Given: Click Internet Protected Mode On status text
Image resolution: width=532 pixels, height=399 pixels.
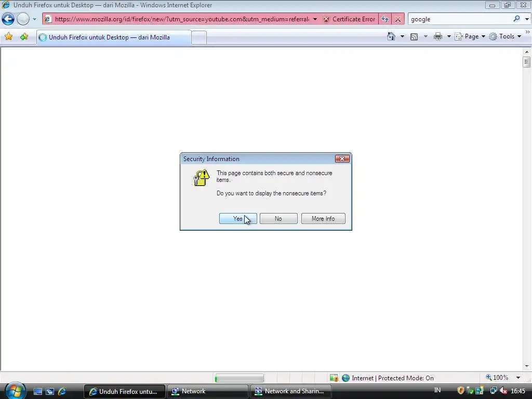Looking at the screenshot, I should click(x=393, y=378).
